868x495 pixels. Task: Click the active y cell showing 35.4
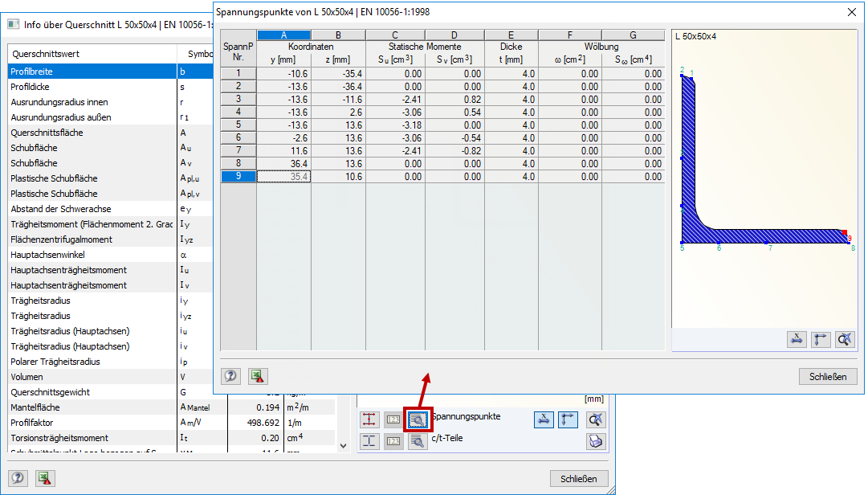pyautogui.click(x=283, y=177)
